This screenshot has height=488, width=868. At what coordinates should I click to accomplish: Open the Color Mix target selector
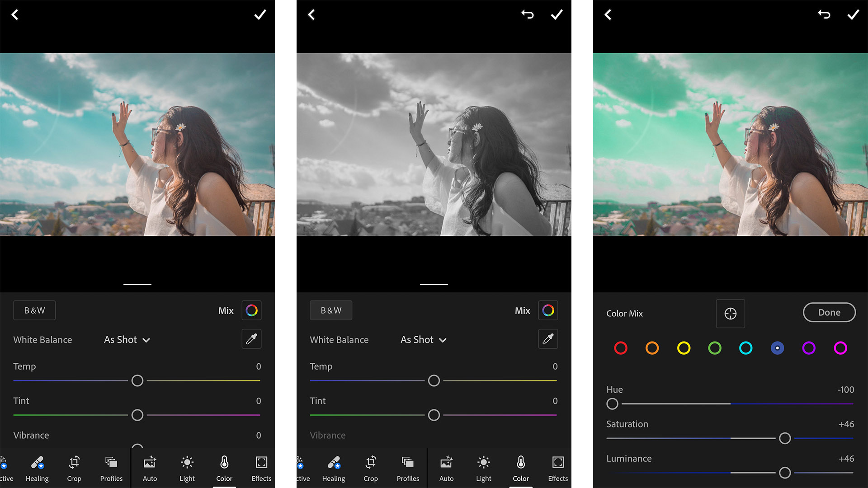pyautogui.click(x=730, y=312)
